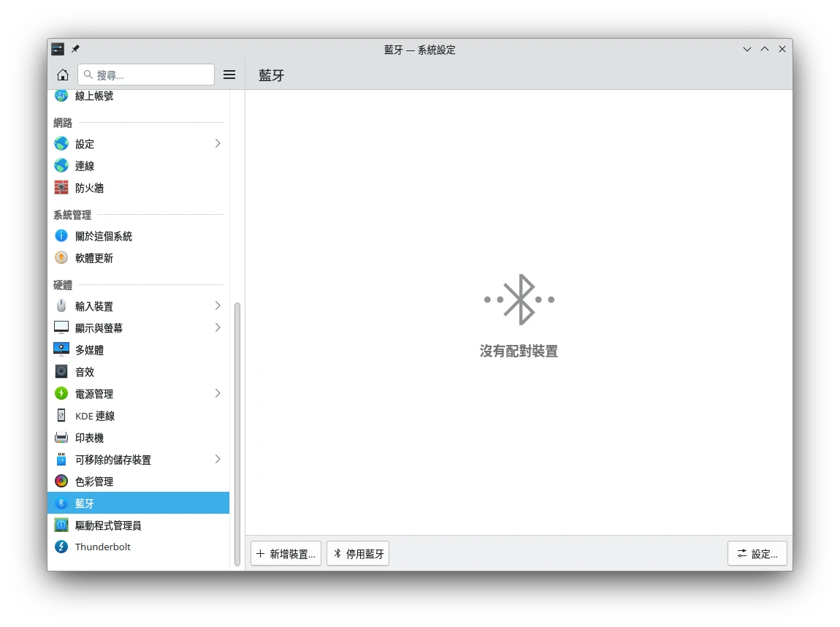This screenshot has height=627, width=840.
Task: Pin the window using the pushpin icon
Action: click(x=75, y=49)
